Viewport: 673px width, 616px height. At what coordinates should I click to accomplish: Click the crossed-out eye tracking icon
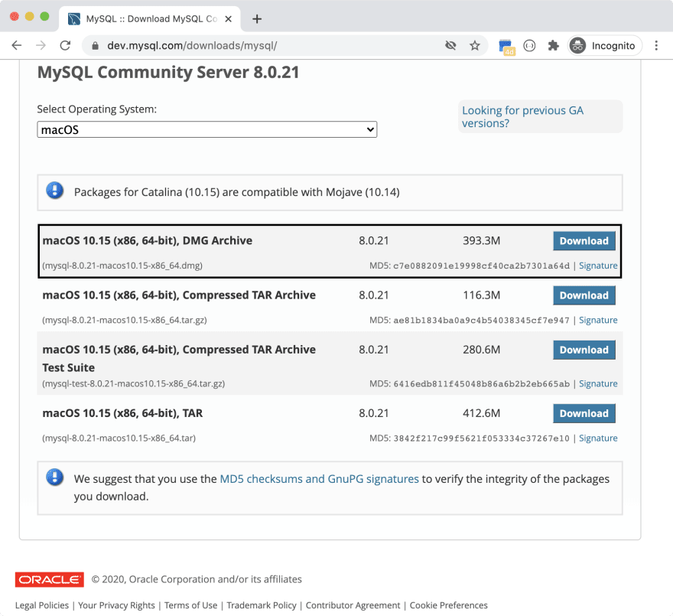(450, 46)
